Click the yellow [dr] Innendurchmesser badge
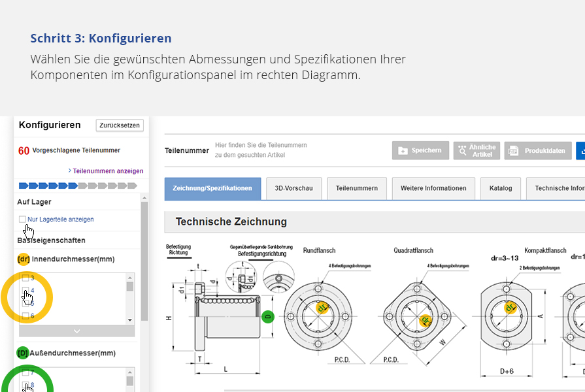The height and width of the screenshot is (392, 585). pos(24,259)
